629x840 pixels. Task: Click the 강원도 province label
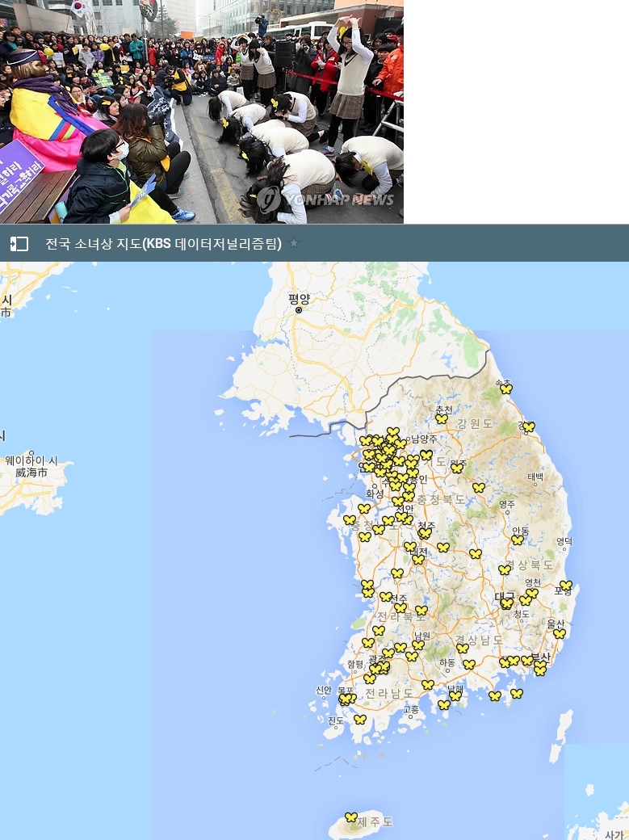[x=474, y=423]
